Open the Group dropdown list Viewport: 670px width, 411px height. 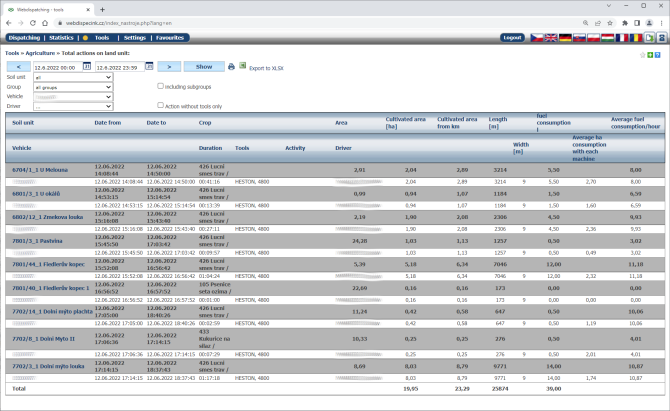click(x=72, y=86)
